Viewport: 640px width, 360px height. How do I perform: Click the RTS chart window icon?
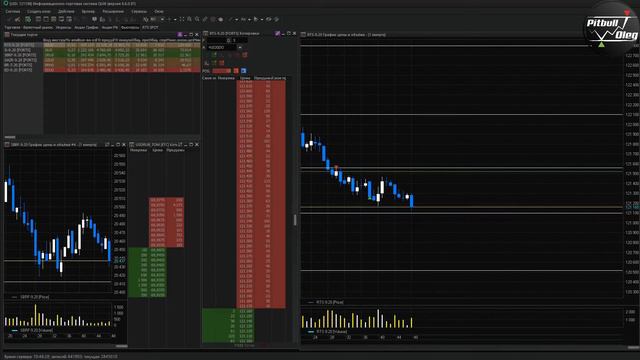303,35
